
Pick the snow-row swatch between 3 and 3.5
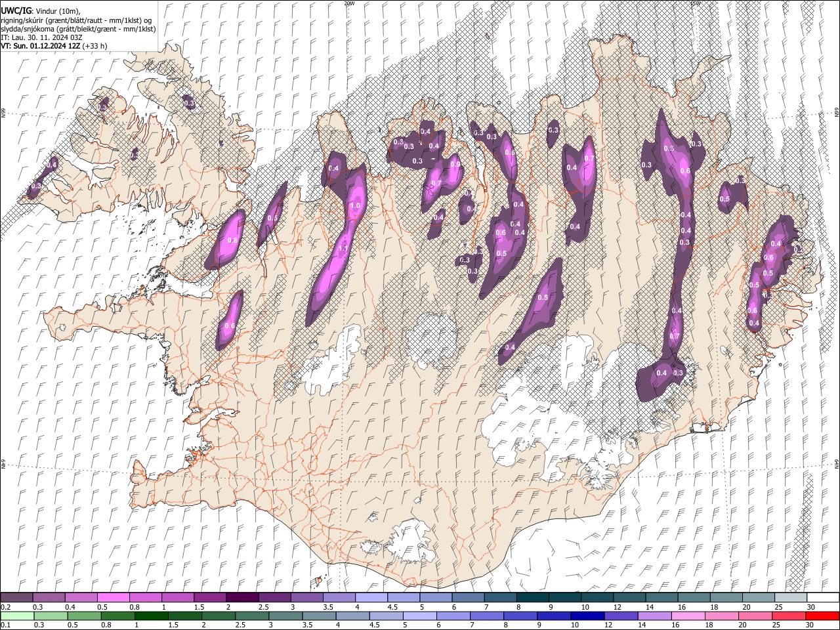click(x=306, y=598)
